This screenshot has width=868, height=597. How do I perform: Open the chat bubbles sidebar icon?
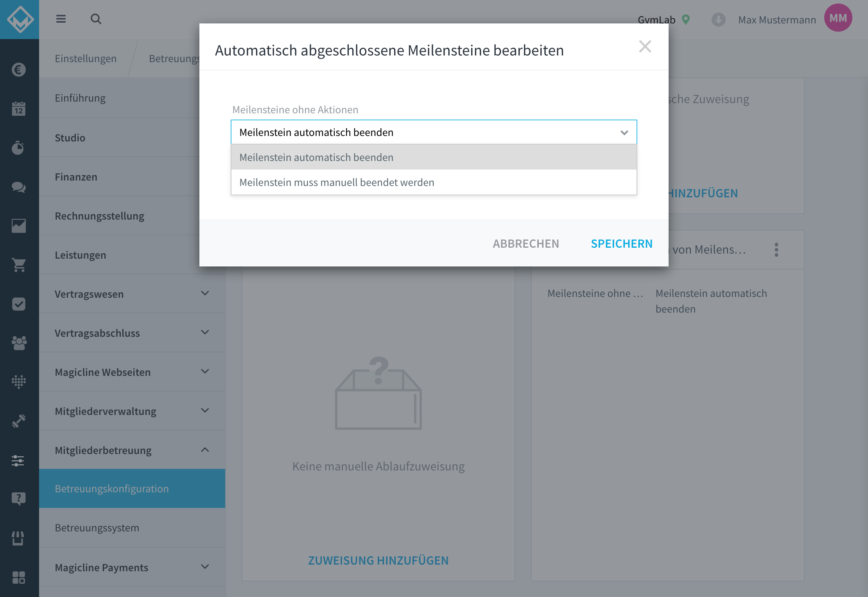[x=19, y=187]
